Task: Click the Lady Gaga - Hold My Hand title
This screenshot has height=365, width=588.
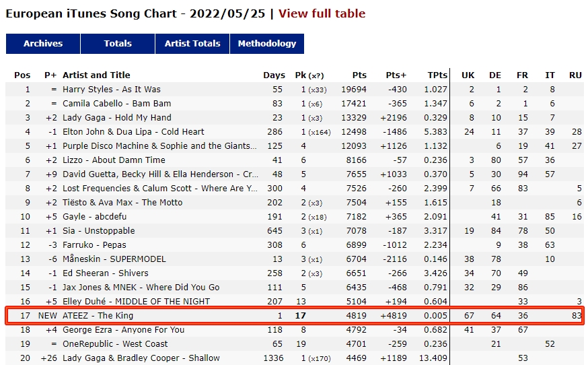Action: (x=116, y=118)
